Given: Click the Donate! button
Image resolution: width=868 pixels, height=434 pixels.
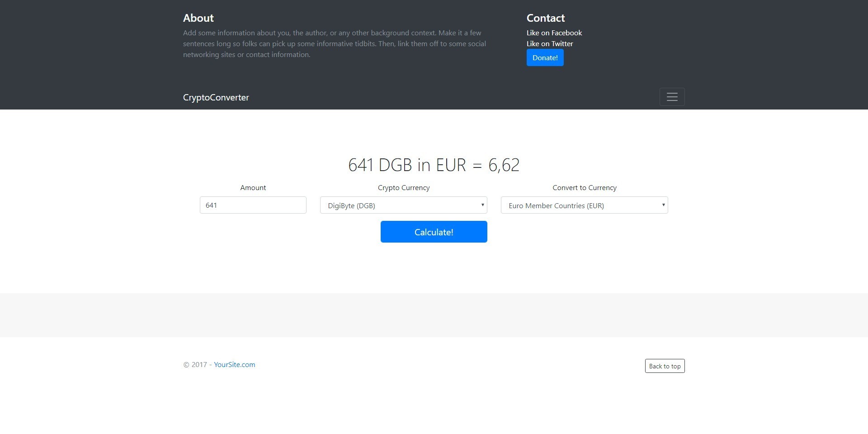Looking at the screenshot, I should pos(545,57).
